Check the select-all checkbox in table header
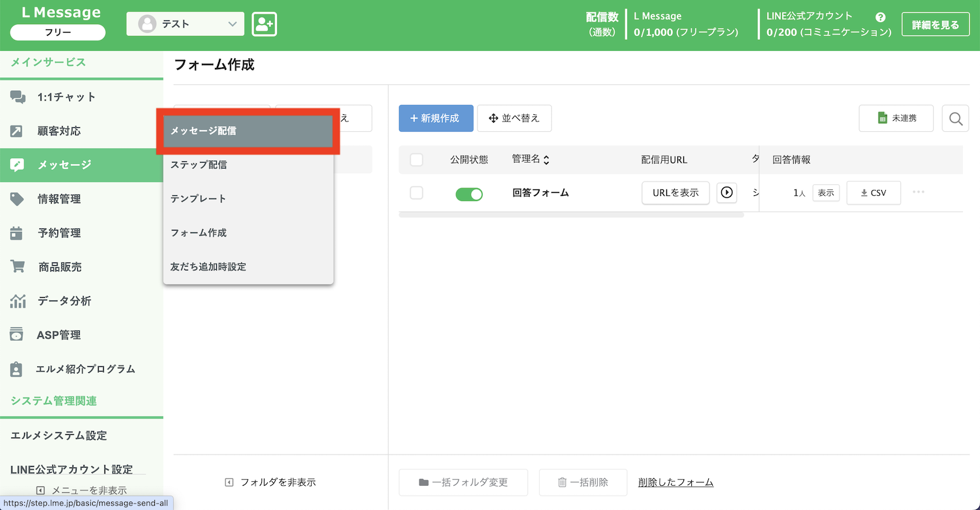The image size is (980, 510). (416, 159)
